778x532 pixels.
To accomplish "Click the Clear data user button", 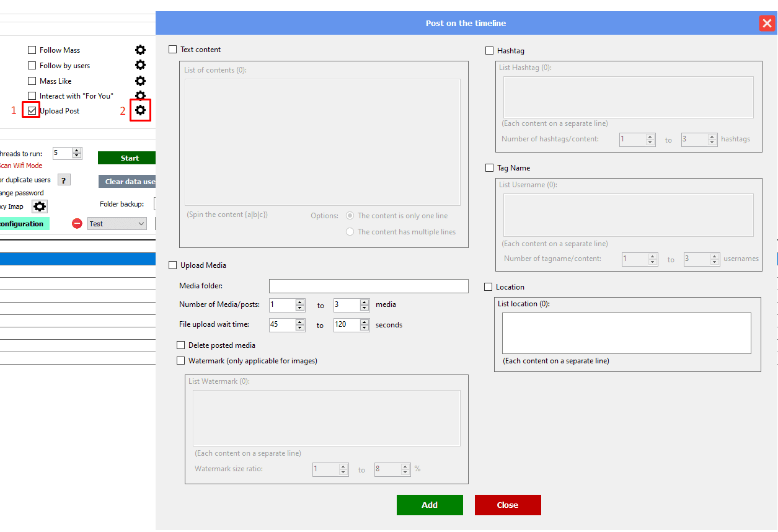I will click(x=127, y=182).
